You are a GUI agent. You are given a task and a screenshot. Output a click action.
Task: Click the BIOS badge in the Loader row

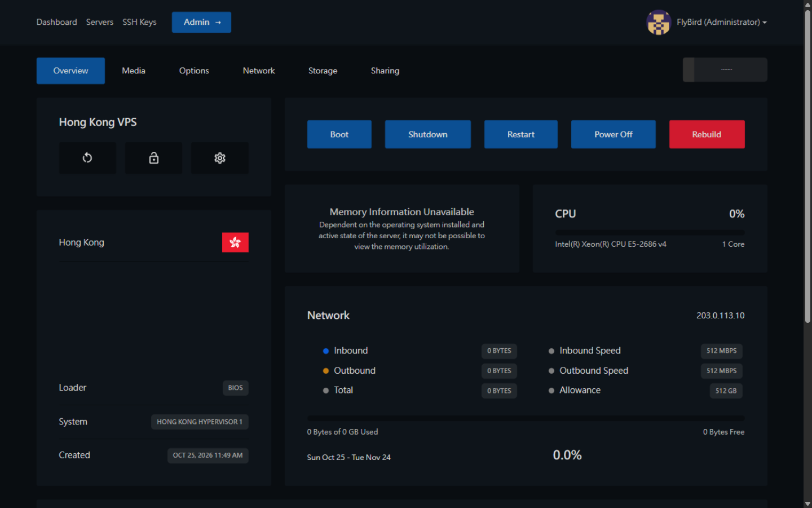[236, 388]
